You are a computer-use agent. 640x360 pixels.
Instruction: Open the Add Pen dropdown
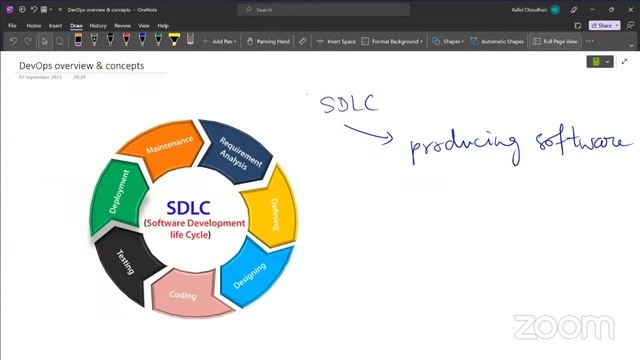pyautogui.click(x=219, y=41)
